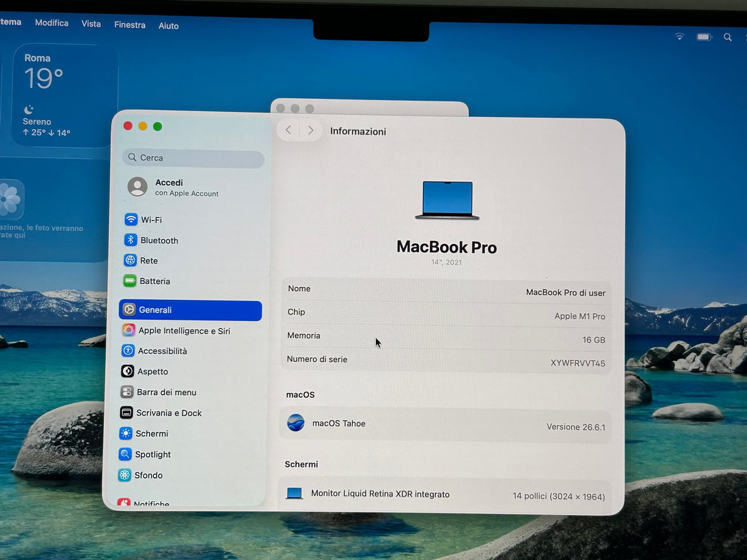Select the Batteria battery icon
This screenshot has height=560, width=747.
(129, 281)
